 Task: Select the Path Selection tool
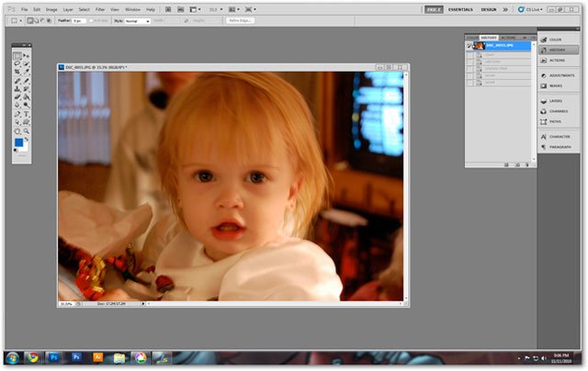coord(17,122)
